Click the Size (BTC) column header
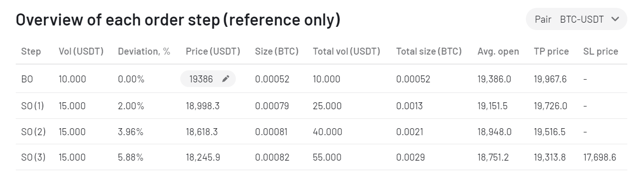This screenshot has width=644, height=193. [x=277, y=51]
